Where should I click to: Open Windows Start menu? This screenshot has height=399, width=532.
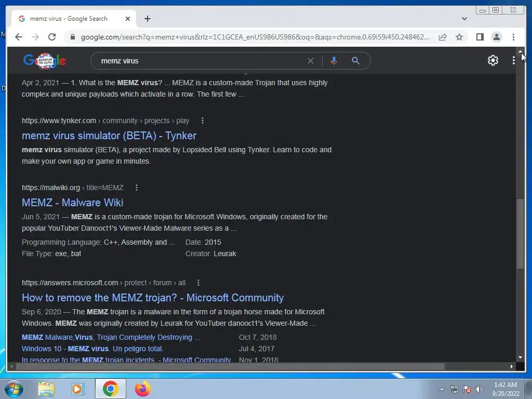point(14,389)
